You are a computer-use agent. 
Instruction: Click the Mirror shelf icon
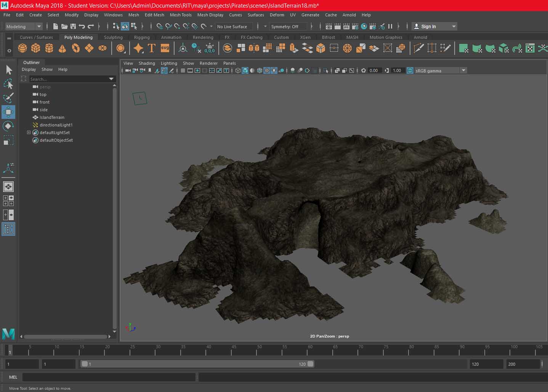point(254,48)
